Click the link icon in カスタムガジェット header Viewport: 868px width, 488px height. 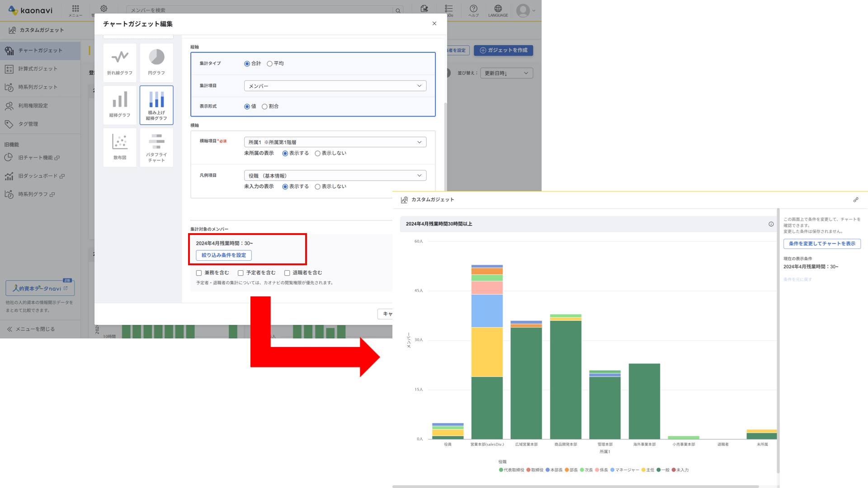(x=855, y=200)
